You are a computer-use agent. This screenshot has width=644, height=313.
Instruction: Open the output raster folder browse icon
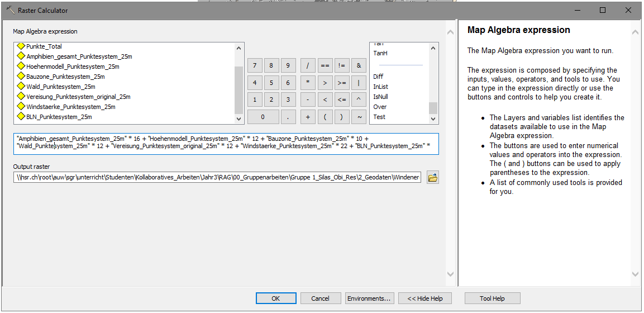(432, 178)
